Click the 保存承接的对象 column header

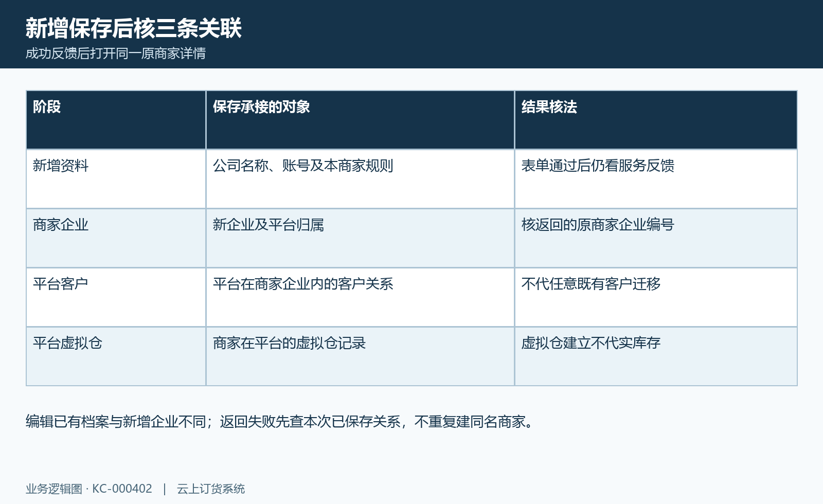point(360,120)
